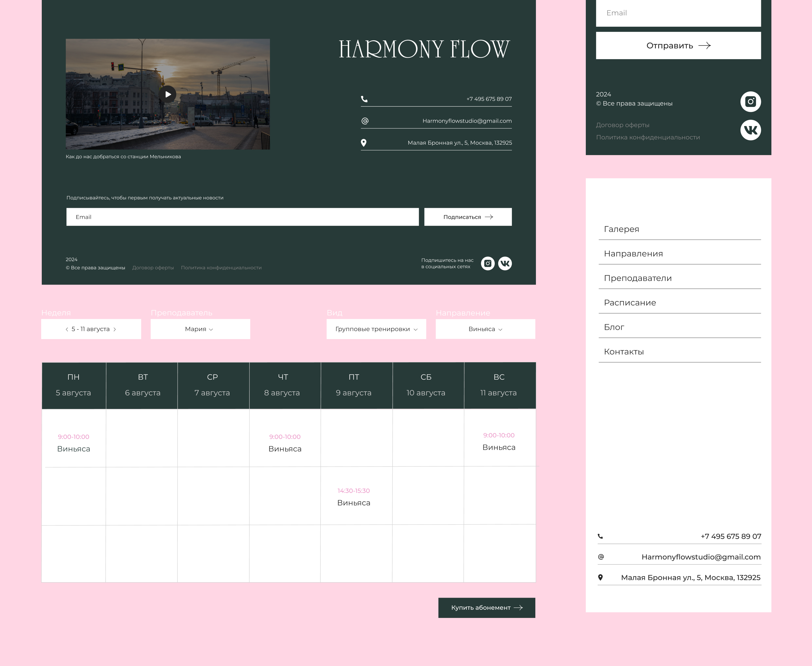
Task: Expand the Мария teacher dropdown
Action: click(x=200, y=329)
